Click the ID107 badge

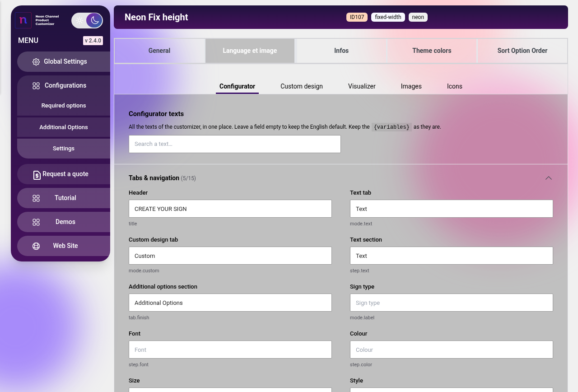click(357, 17)
